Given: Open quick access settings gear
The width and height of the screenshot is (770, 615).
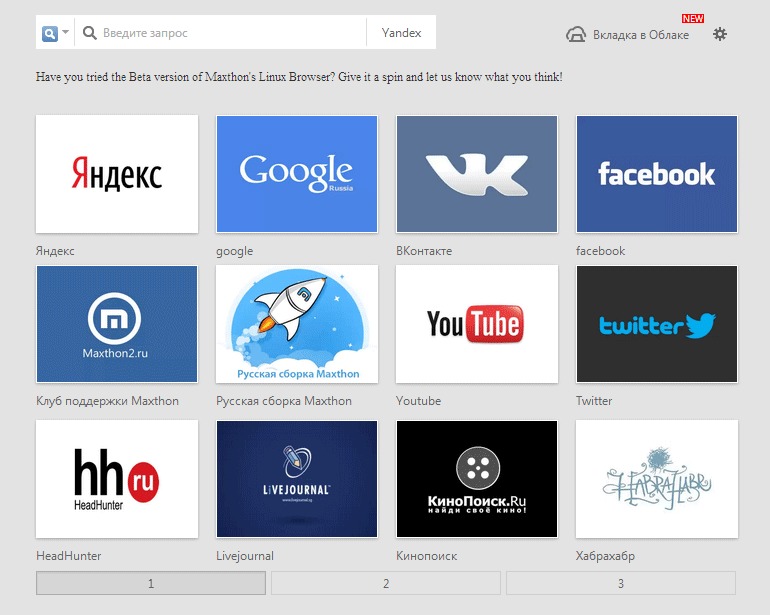Looking at the screenshot, I should [x=720, y=34].
